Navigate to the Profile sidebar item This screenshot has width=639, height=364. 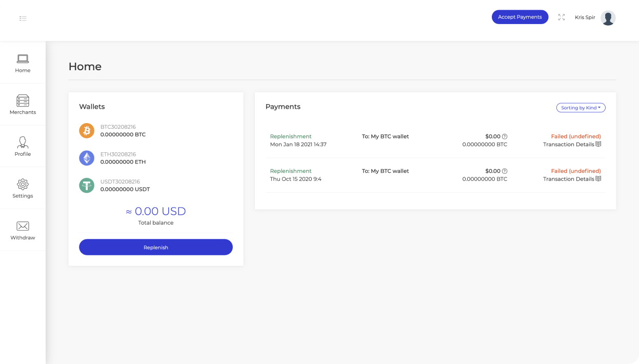pos(23,147)
